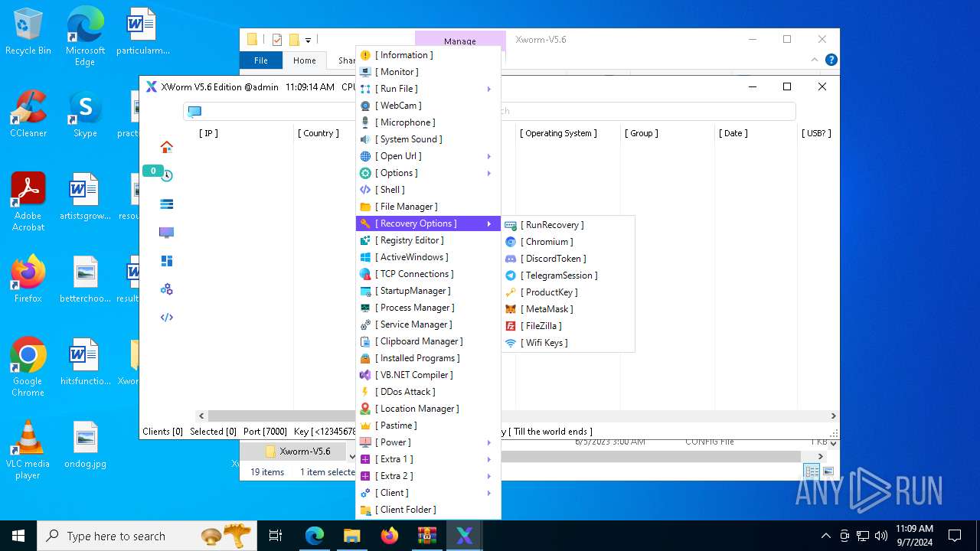Sort by the Operating System column header
This screenshot has width=980, height=551.
(558, 133)
